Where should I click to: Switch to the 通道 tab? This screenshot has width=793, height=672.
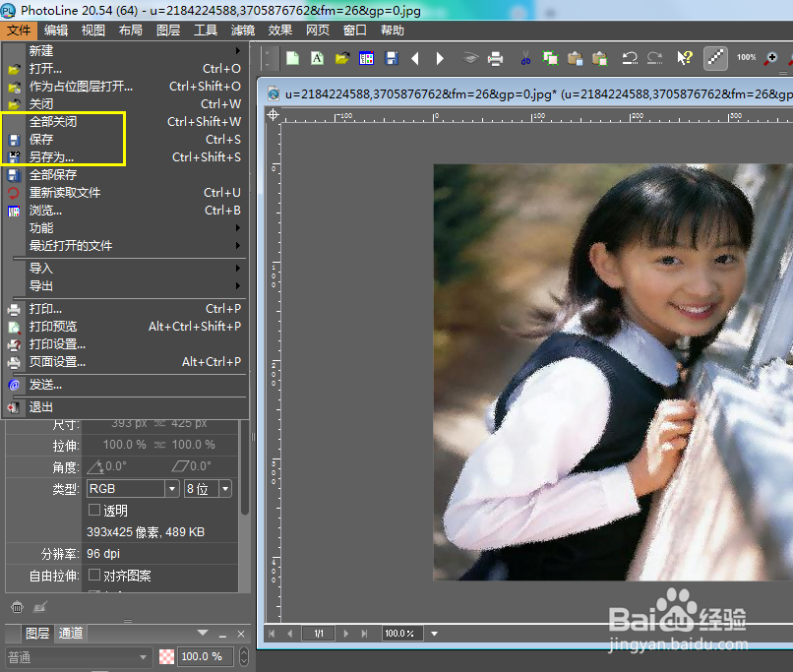[70, 633]
